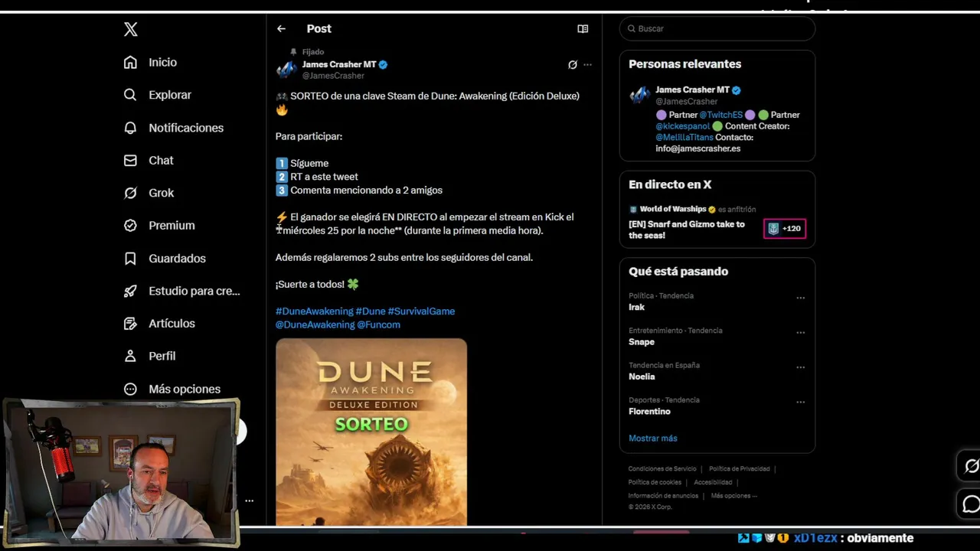Open the @MelillaTitans mention link
The height and width of the screenshot is (551, 980).
click(x=684, y=137)
